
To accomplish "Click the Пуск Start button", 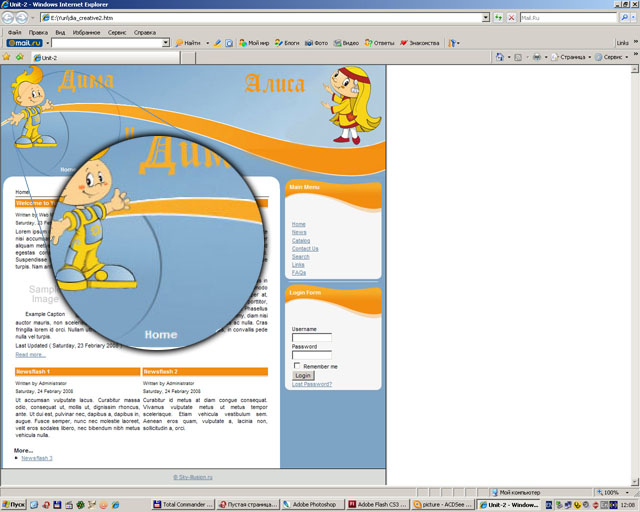I will pos(13,505).
